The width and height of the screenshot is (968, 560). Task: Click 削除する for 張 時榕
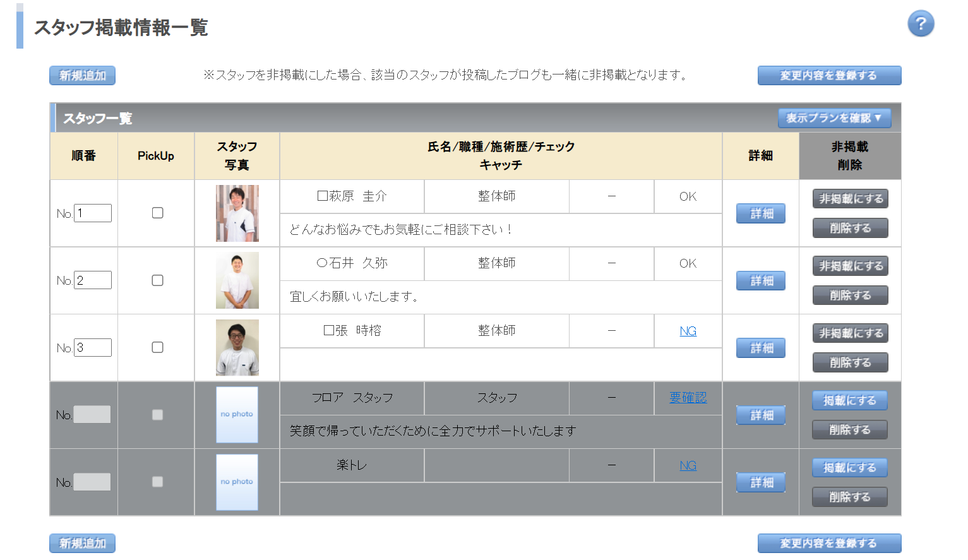[x=850, y=362]
